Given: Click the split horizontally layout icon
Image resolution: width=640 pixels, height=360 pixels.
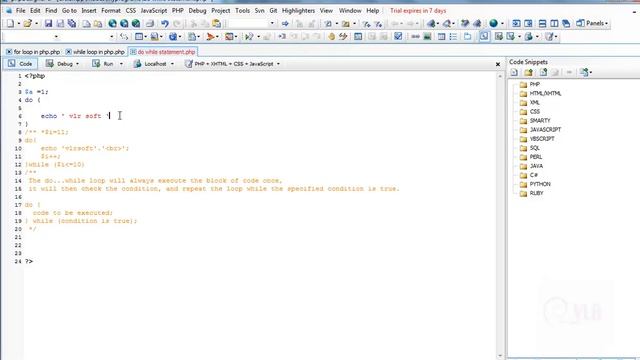Looking at the screenshot, I should [x=542, y=24].
